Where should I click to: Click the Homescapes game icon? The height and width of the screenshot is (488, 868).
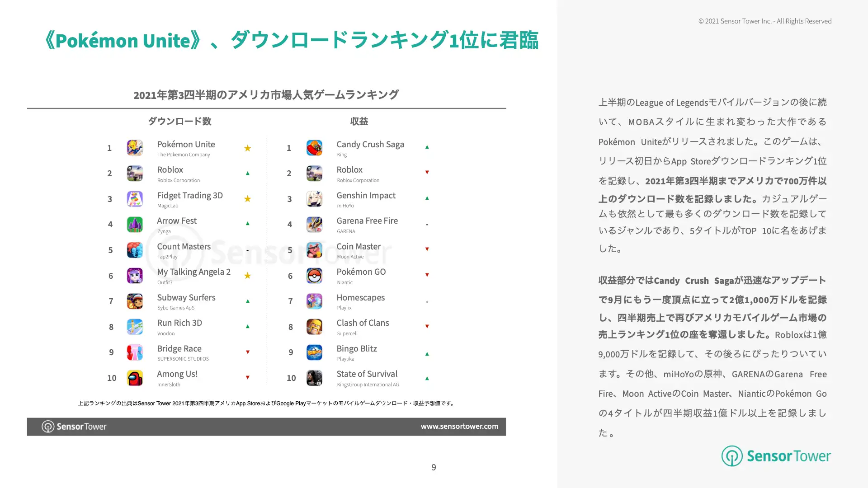click(x=314, y=301)
